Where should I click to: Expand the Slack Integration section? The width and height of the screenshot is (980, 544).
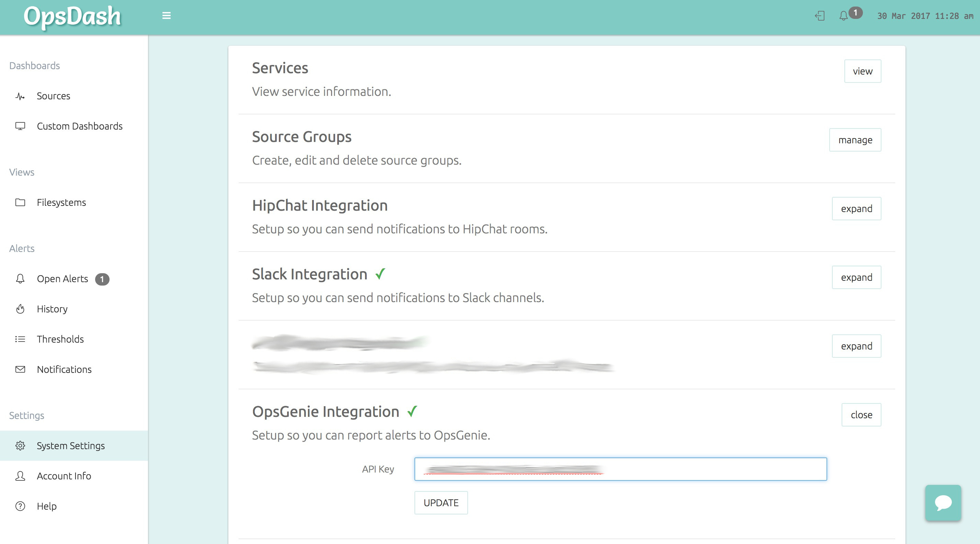[x=856, y=278]
